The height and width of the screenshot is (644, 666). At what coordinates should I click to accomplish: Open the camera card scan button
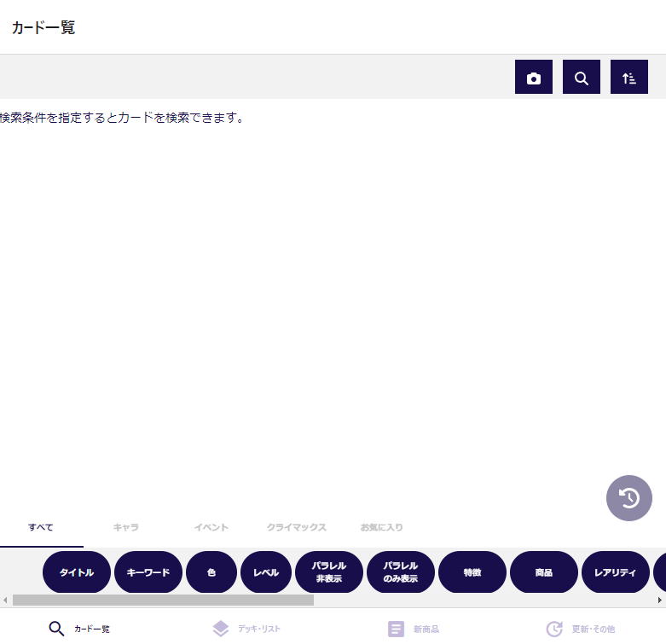pos(534,77)
